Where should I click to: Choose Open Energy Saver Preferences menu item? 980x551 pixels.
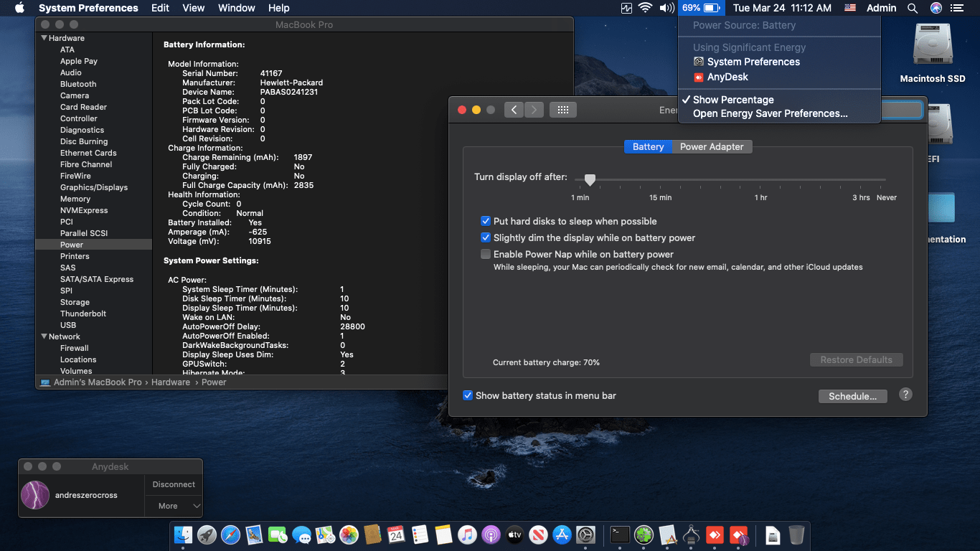click(770, 113)
